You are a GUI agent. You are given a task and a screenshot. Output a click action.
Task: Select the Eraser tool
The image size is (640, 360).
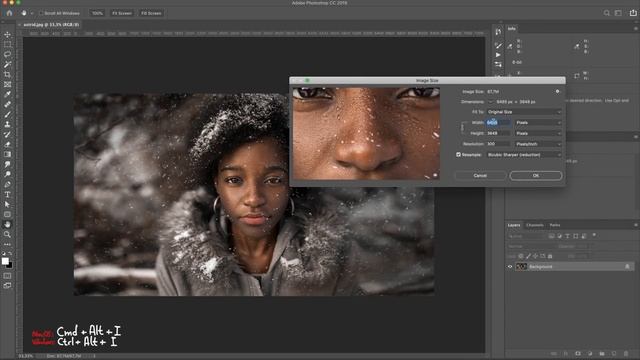(7, 144)
